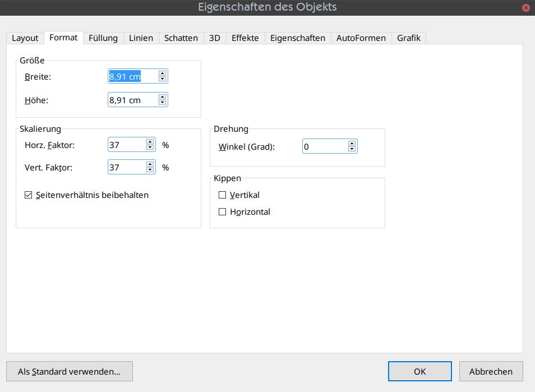The width and height of the screenshot is (535, 392).
Task: Close the Eigenschaften des Objekts dialog
Action: (x=526, y=7)
